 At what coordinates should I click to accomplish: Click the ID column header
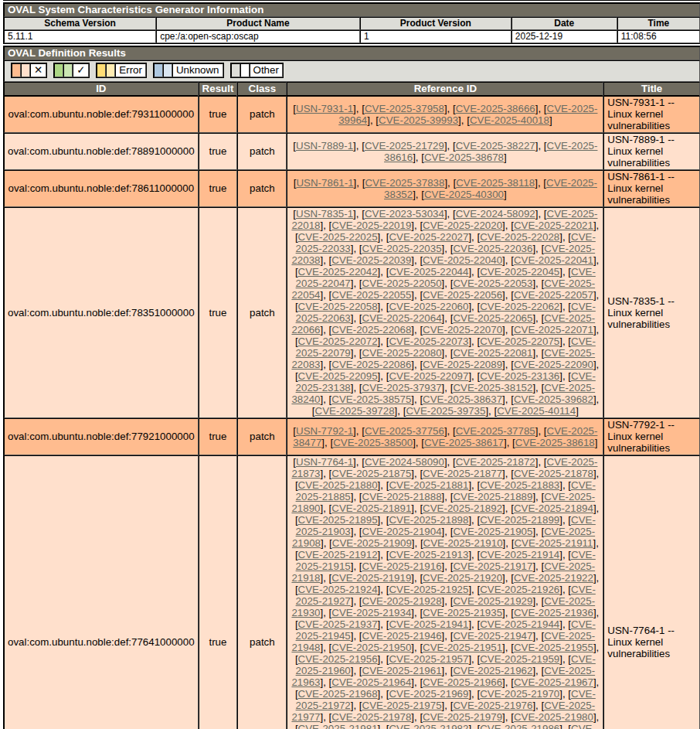(101, 89)
